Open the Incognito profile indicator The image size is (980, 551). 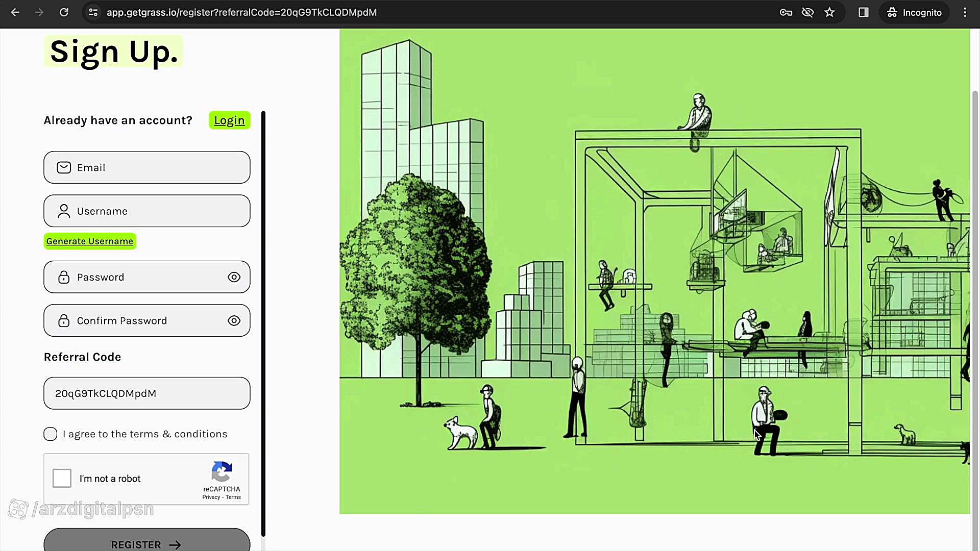(914, 12)
